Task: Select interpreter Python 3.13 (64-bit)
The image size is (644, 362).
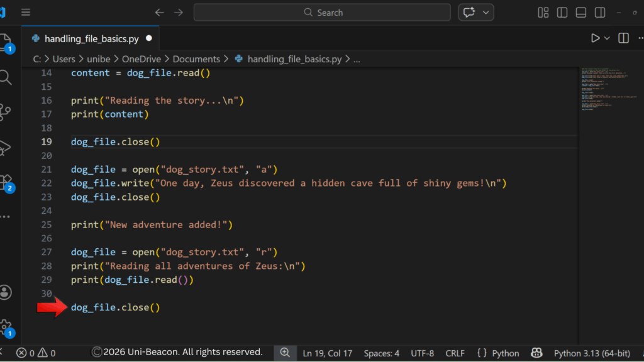Action: [592, 353]
